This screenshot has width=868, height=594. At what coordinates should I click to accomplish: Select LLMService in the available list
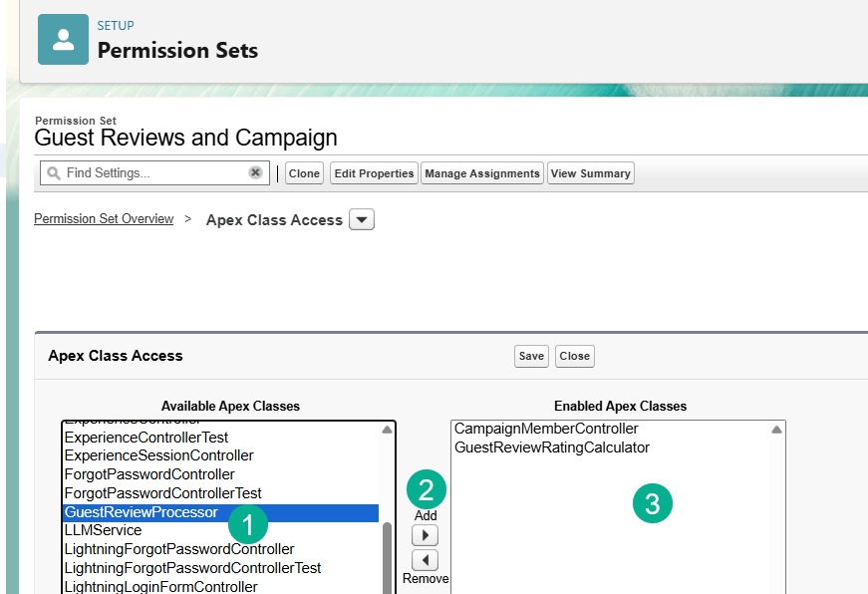pos(103,530)
